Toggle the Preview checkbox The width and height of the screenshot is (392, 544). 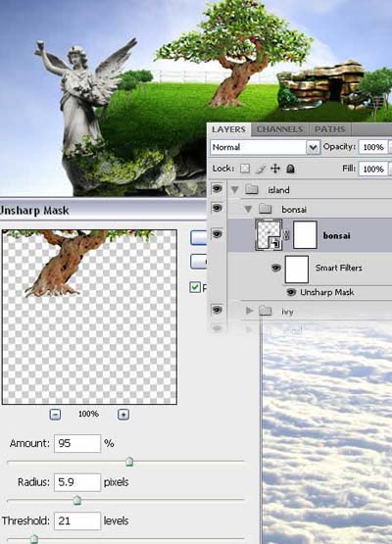click(x=195, y=287)
